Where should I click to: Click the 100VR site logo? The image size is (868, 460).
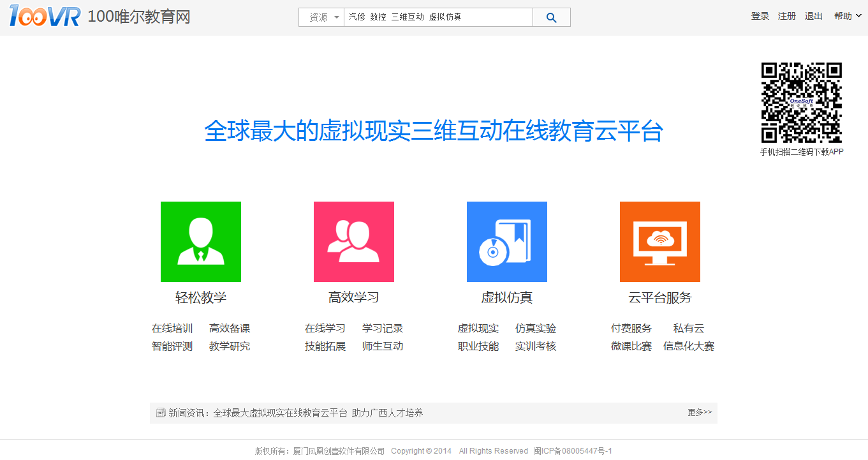[x=45, y=17]
